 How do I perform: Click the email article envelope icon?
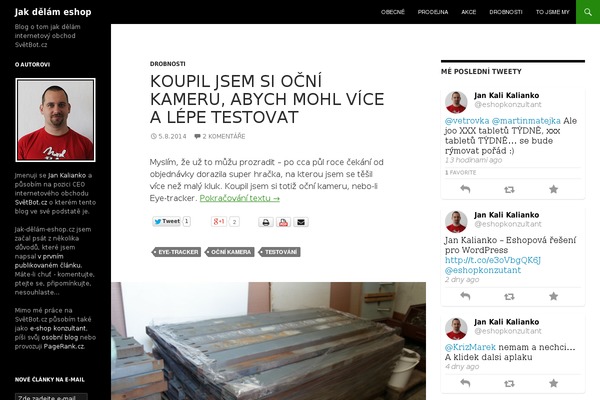point(301,222)
